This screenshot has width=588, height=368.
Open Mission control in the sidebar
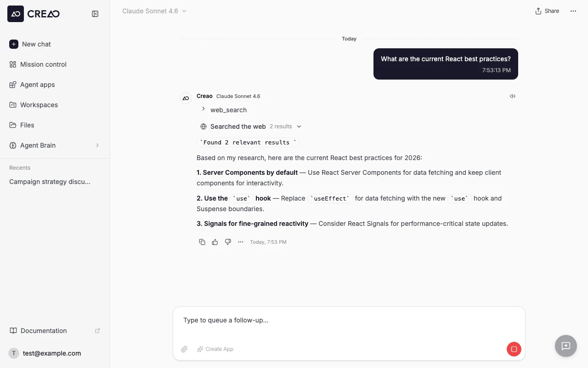click(x=42, y=64)
